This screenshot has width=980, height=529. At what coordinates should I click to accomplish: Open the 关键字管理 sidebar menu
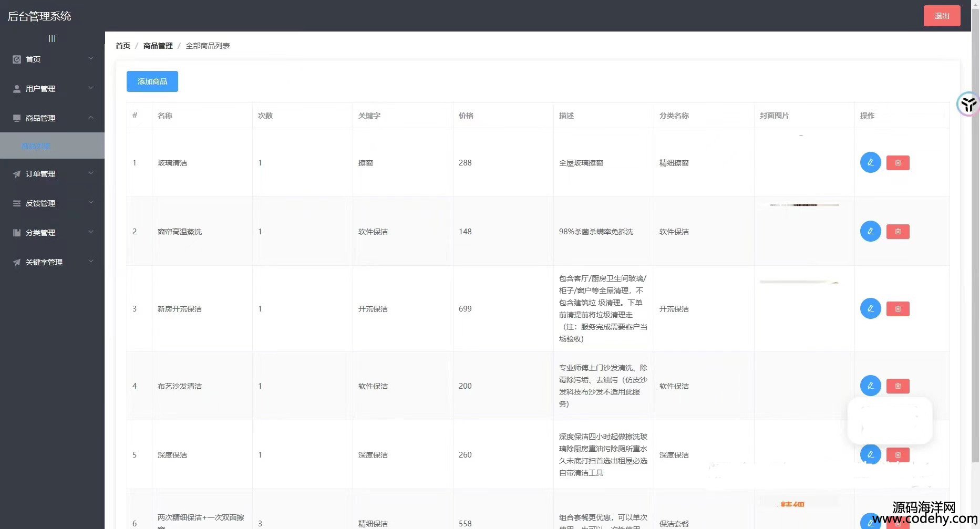coord(52,262)
